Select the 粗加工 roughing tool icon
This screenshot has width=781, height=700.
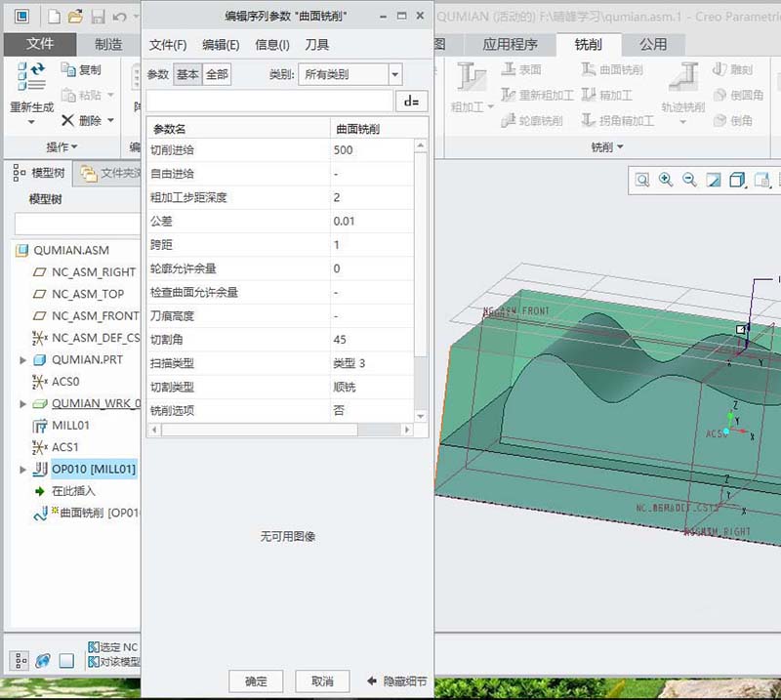[471, 77]
